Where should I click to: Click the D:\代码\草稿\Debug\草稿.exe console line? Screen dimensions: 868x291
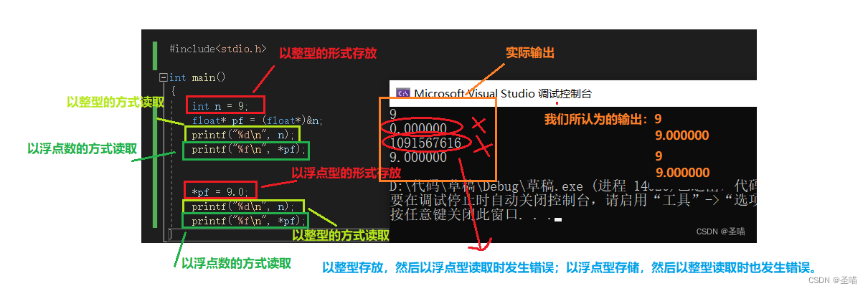(572, 186)
